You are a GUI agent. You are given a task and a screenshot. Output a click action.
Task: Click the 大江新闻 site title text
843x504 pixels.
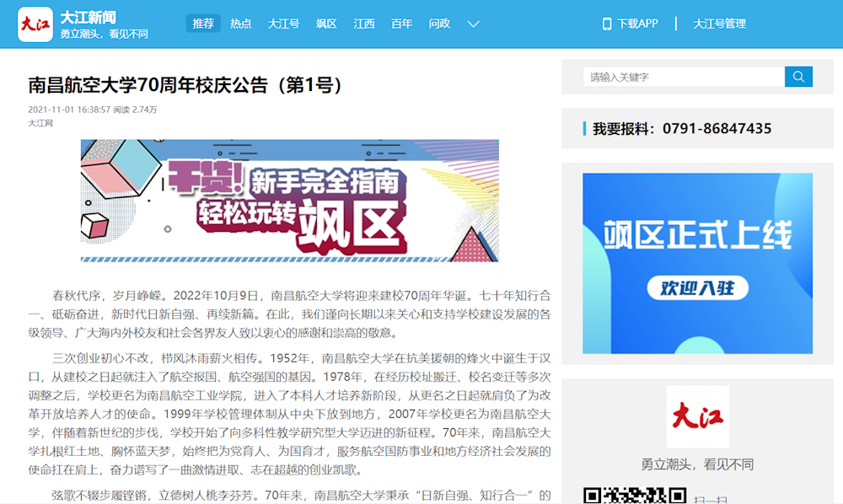click(x=89, y=17)
